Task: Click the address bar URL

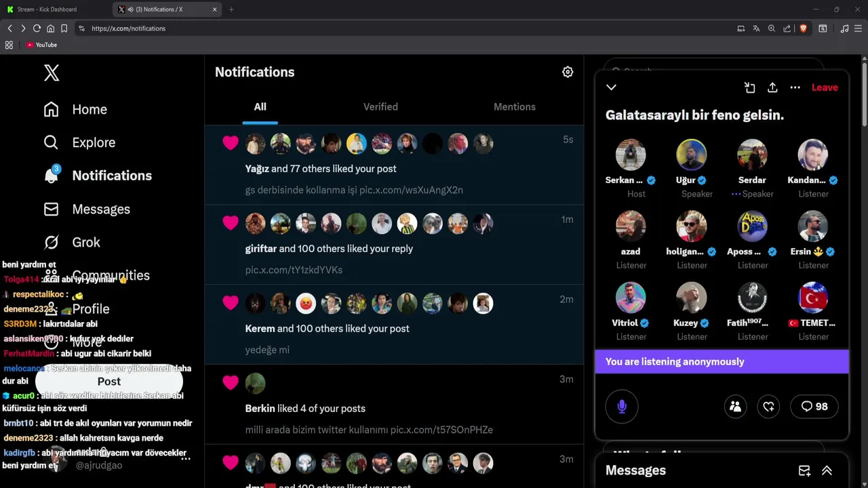Action: 128,28
